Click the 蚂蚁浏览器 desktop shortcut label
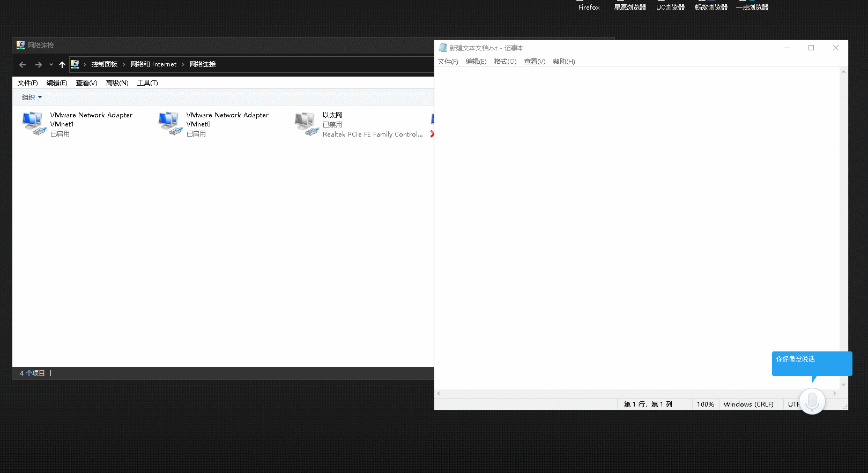Viewport: 868px width, 473px height. pos(711,7)
